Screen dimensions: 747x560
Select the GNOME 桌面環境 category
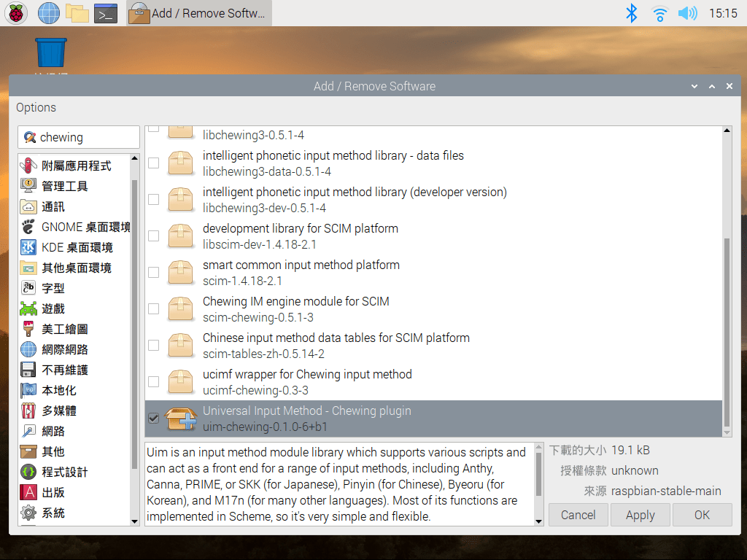(x=76, y=227)
